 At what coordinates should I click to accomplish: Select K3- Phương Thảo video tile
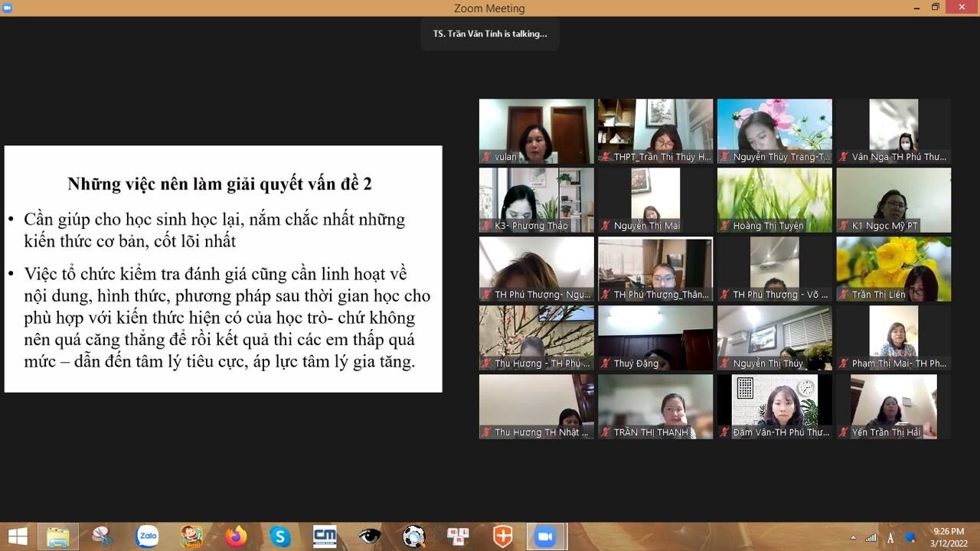tap(536, 197)
